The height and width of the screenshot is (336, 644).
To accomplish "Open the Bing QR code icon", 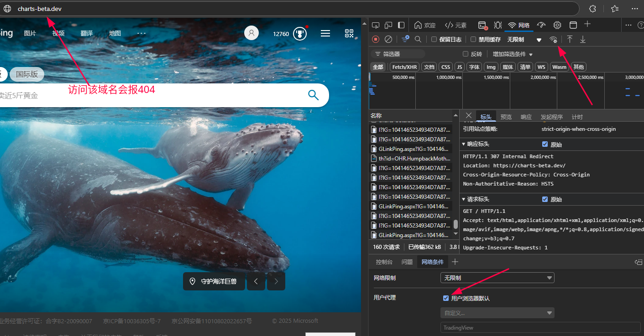I will tap(349, 33).
